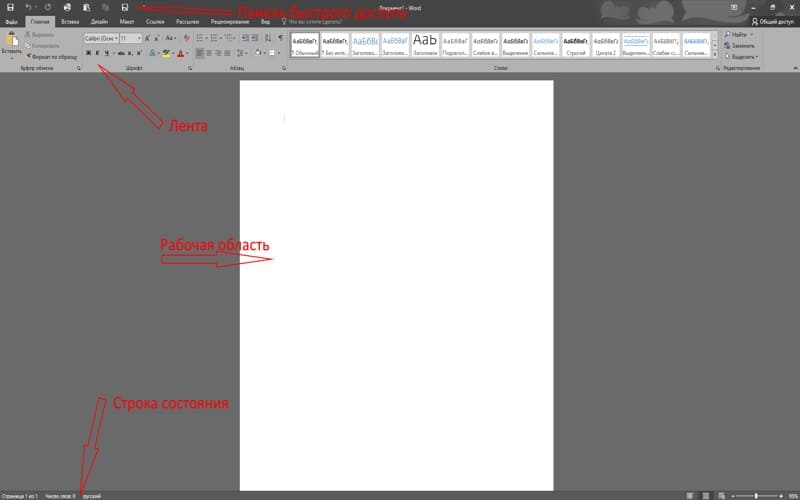The width and height of the screenshot is (800, 500).
Task: Open Clipboard group dialog launcher
Action: pos(79,68)
